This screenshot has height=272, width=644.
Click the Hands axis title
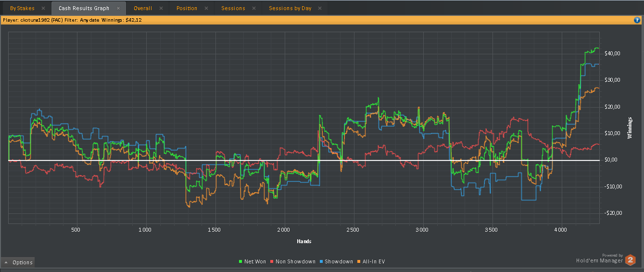click(x=304, y=241)
